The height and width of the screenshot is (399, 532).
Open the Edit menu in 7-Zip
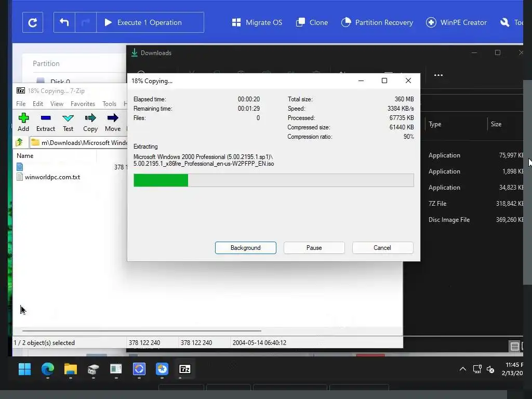click(37, 104)
